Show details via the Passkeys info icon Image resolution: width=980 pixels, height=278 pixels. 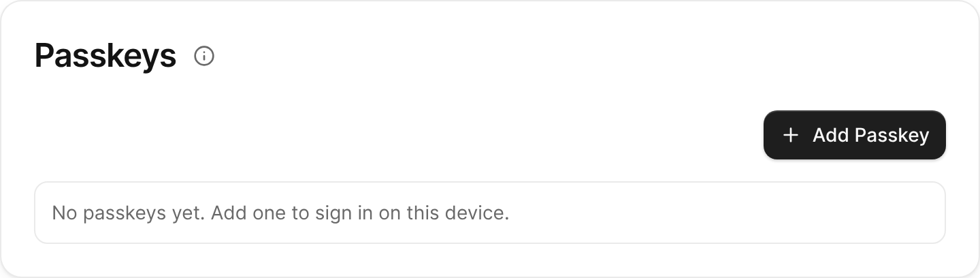(x=204, y=56)
